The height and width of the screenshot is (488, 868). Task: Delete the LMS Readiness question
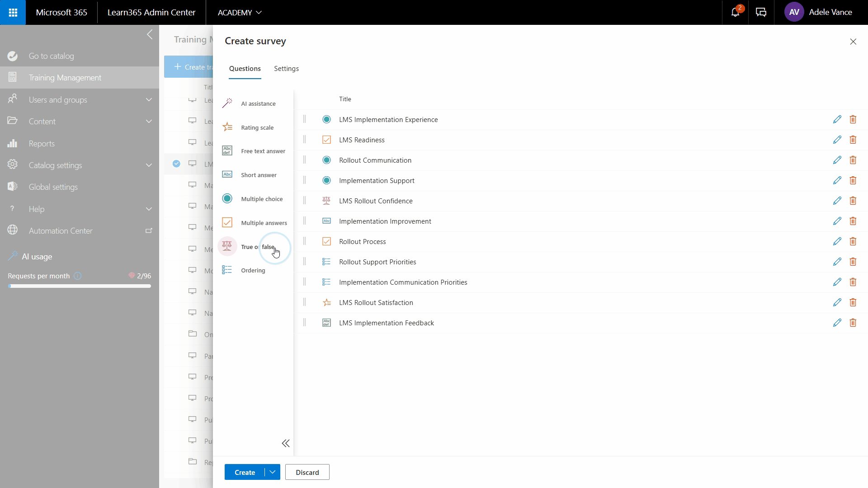[853, 140]
